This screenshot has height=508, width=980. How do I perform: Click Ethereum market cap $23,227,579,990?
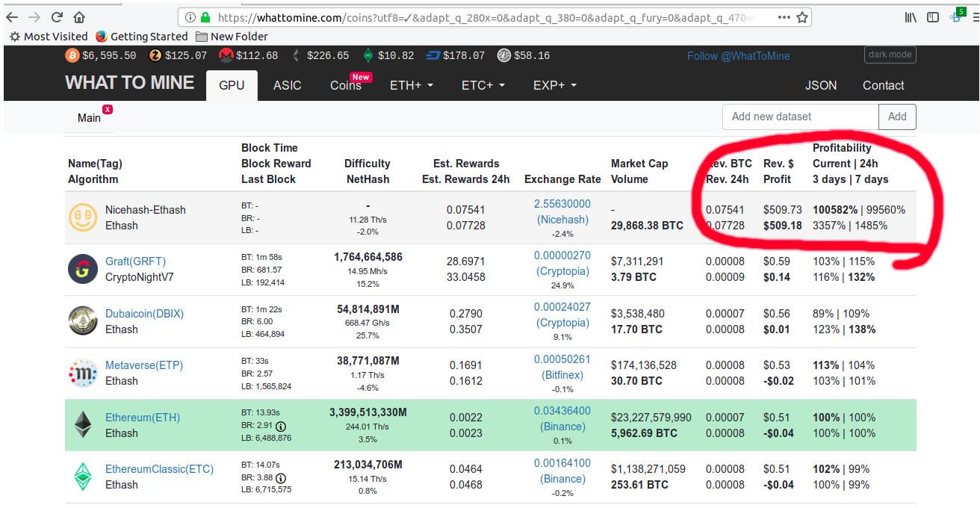tap(651, 418)
